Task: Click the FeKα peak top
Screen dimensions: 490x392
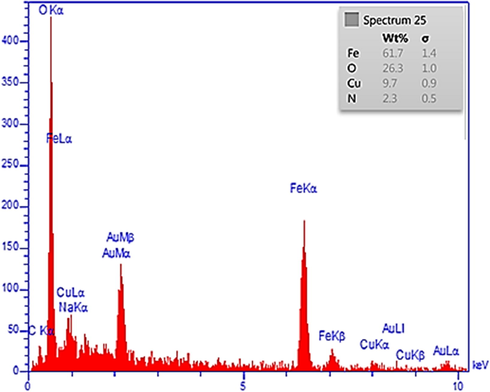Action: (x=304, y=221)
